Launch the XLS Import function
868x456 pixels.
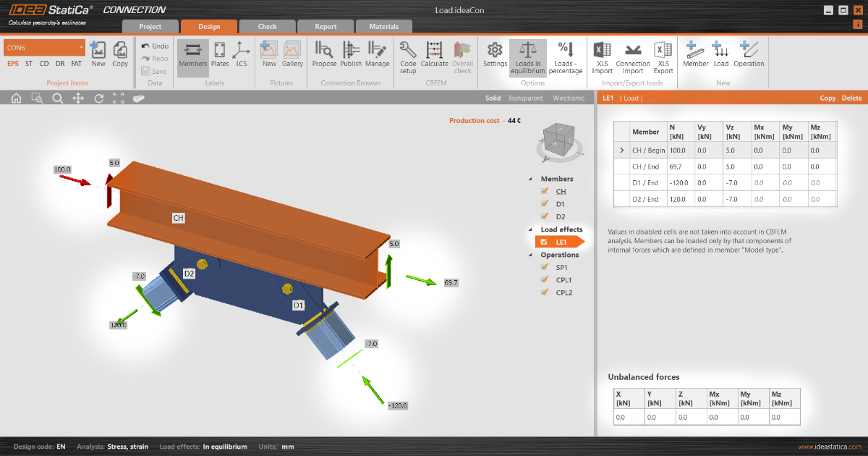601,58
